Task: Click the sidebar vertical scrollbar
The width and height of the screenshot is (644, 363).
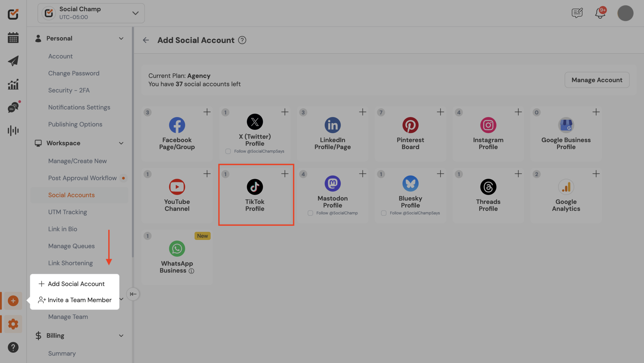Action: tap(133, 141)
